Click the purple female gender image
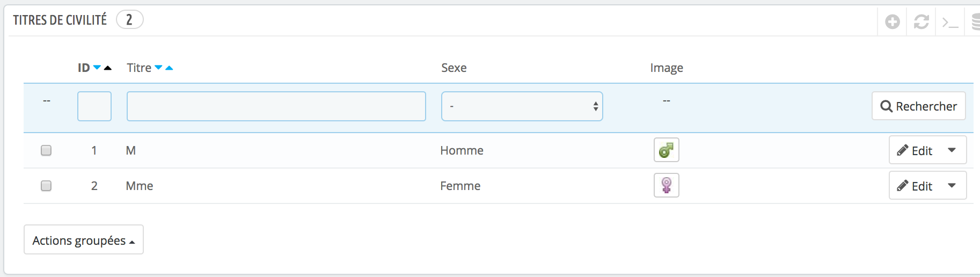The height and width of the screenshot is (277, 980). pos(667,185)
